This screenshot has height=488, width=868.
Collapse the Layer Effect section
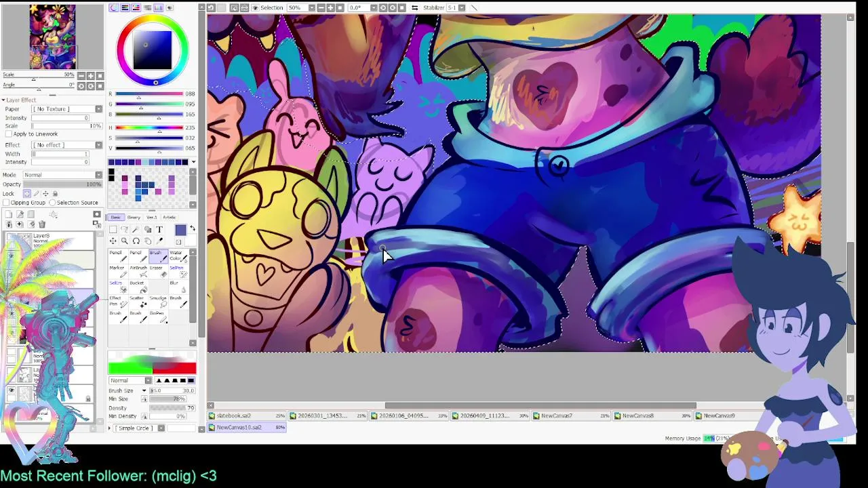(x=4, y=100)
